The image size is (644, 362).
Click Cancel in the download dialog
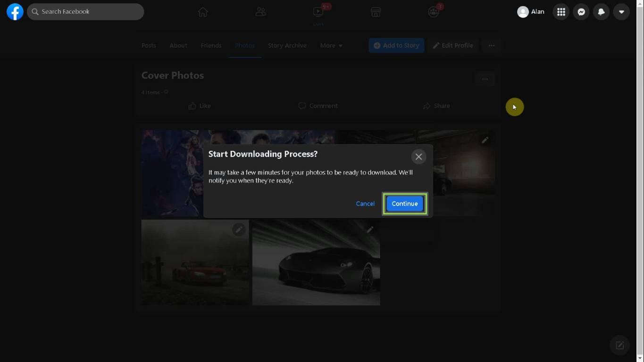point(365,204)
